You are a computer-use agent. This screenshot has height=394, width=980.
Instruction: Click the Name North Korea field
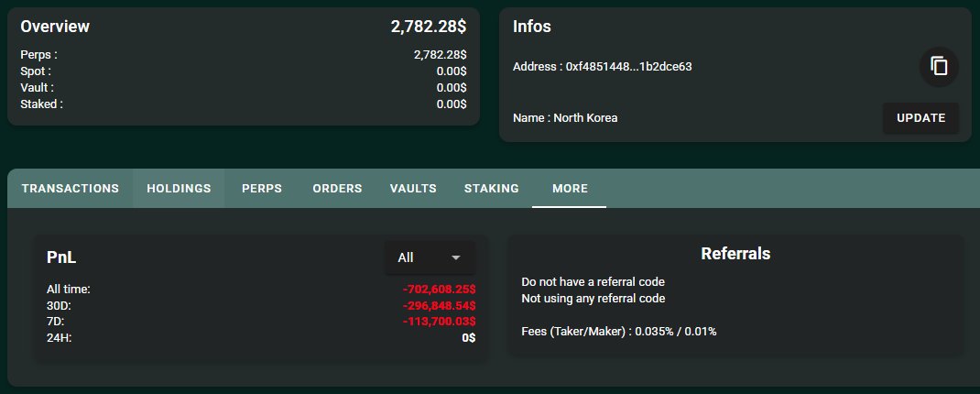[x=565, y=117]
